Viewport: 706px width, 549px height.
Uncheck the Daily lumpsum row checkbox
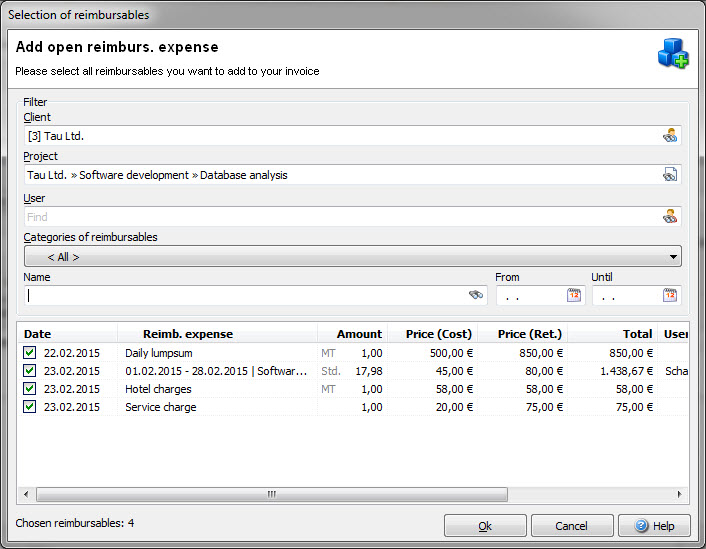coord(29,353)
